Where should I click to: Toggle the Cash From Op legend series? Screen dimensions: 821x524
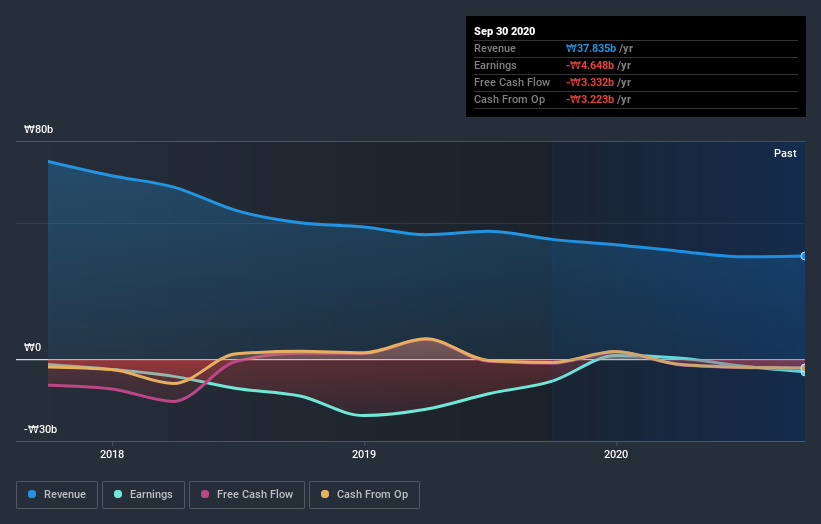click(364, 495)
